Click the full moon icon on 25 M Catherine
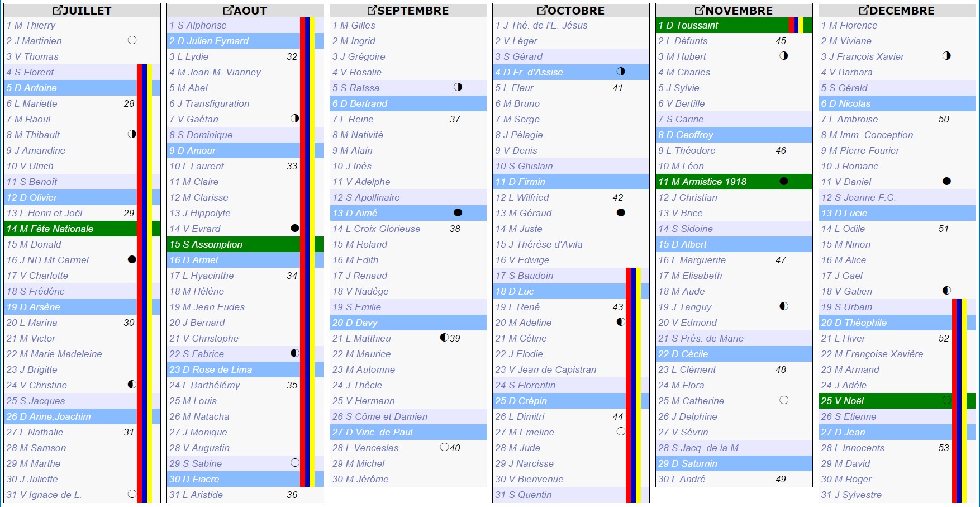Image resolution: width=980 pixels, height=507 pixels. coord(784,400)
